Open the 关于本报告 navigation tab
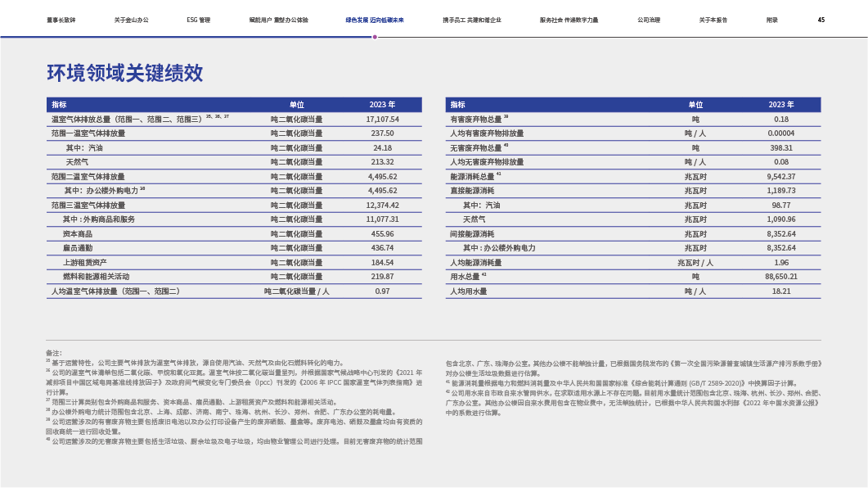The image size is (868, 488). (x=713, y=19)
